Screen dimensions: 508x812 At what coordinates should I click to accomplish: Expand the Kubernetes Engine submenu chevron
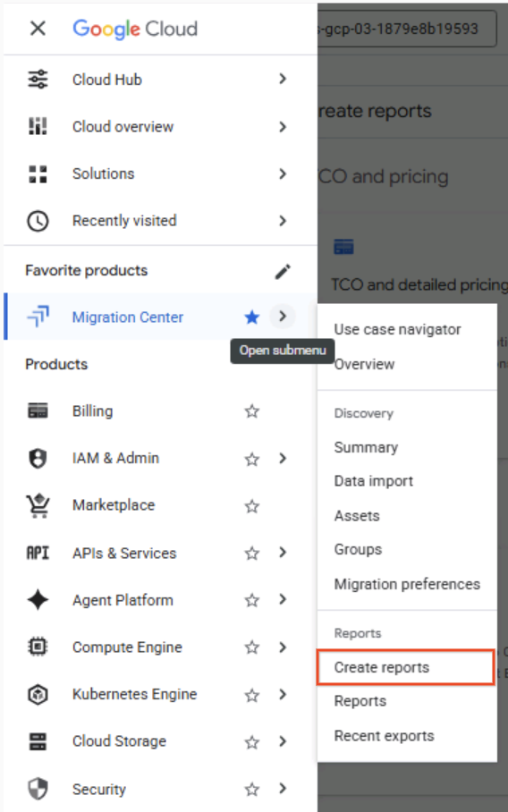pos(283,694)
